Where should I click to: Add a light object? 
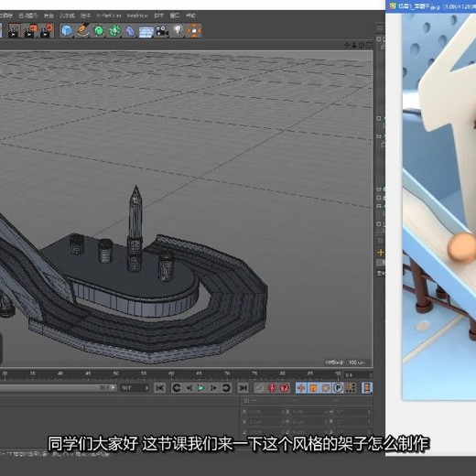coord(178,30)
